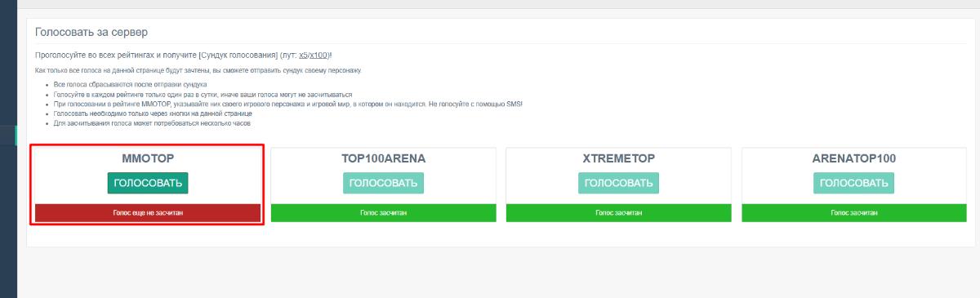
Task: Select bullet 'Все голоса сбрасываются после отправки сундука'
Action: pyautogui.click(x=130, y=85)
